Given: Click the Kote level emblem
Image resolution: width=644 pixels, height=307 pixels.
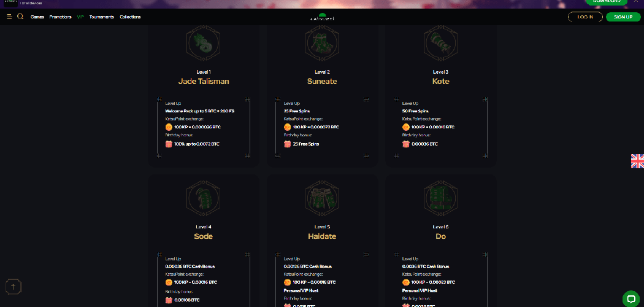Looking at the screenshot, I should pyautogui.click(x=440, y=42).
